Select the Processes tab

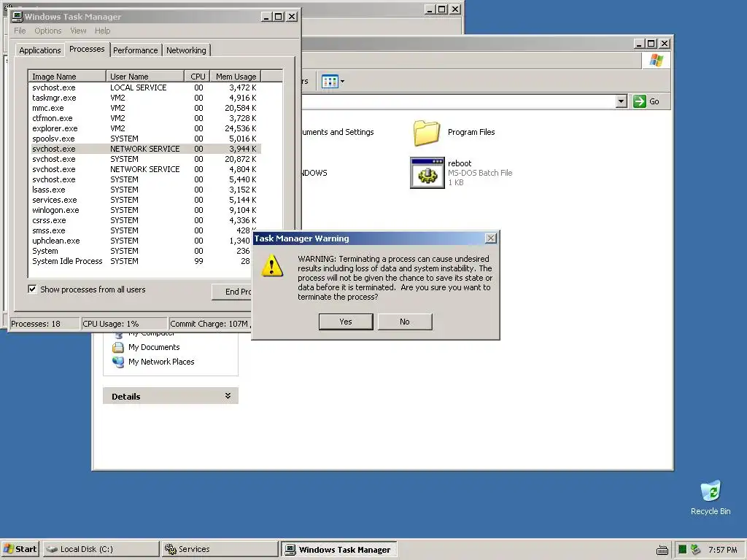coord(87,49)
